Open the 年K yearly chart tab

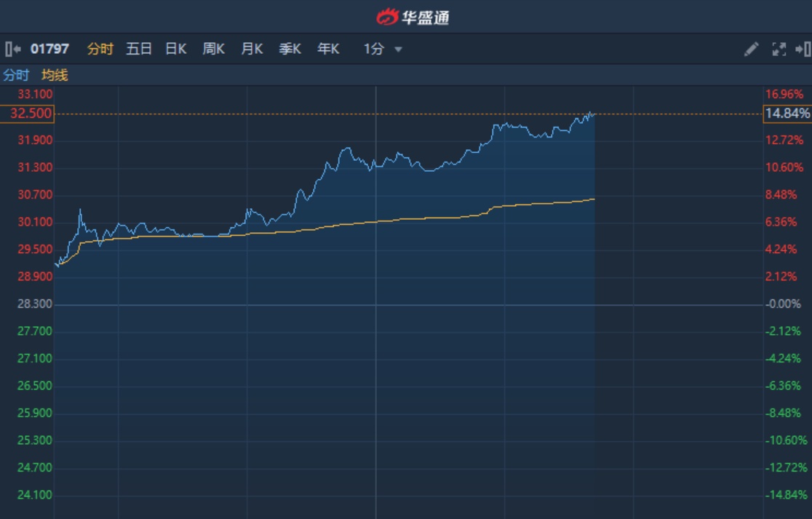coord(328,49)
